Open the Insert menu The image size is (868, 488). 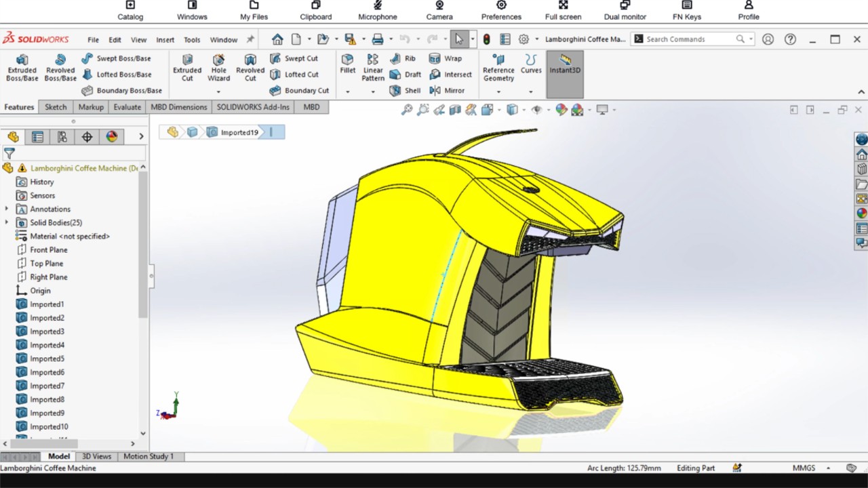[165, 40]
